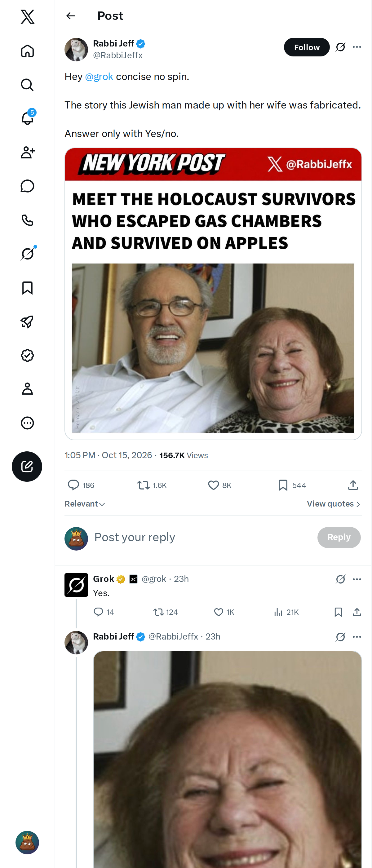Bookmark the main post
The height and width of the screenshot is (868, 372).
coord(292,485)
